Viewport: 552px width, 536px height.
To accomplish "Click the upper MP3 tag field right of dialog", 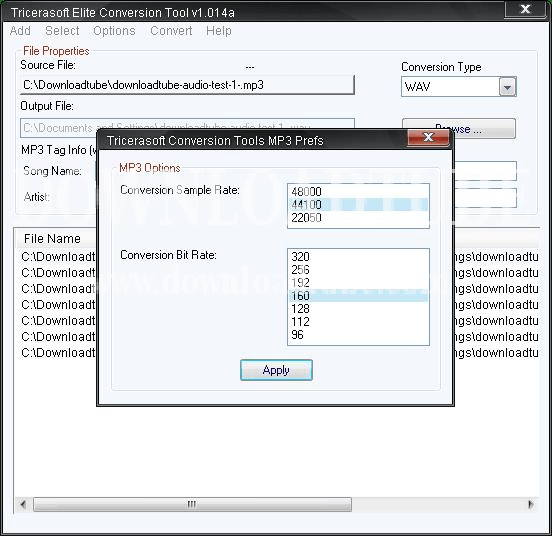I will (x=485, y=171).
